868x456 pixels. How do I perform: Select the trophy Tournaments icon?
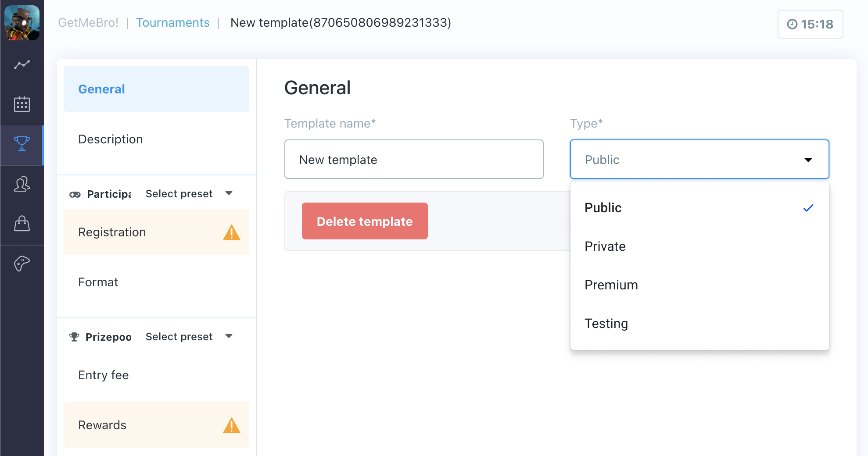[22, 142]
